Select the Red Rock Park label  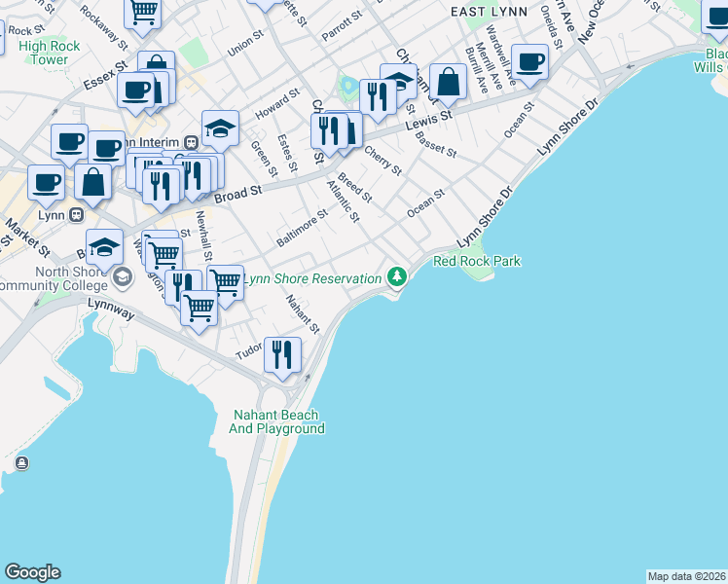click(477, 261)
